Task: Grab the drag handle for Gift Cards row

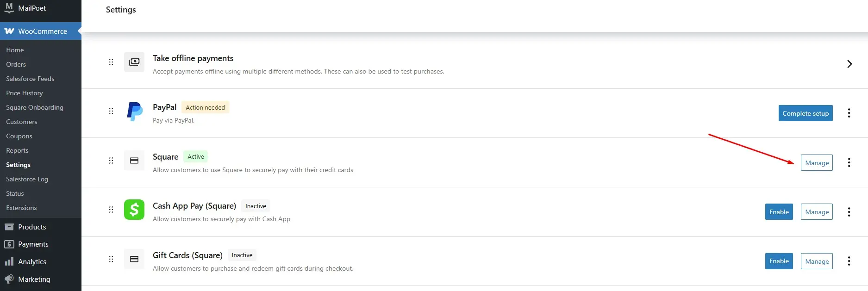Action: (111, 259)
